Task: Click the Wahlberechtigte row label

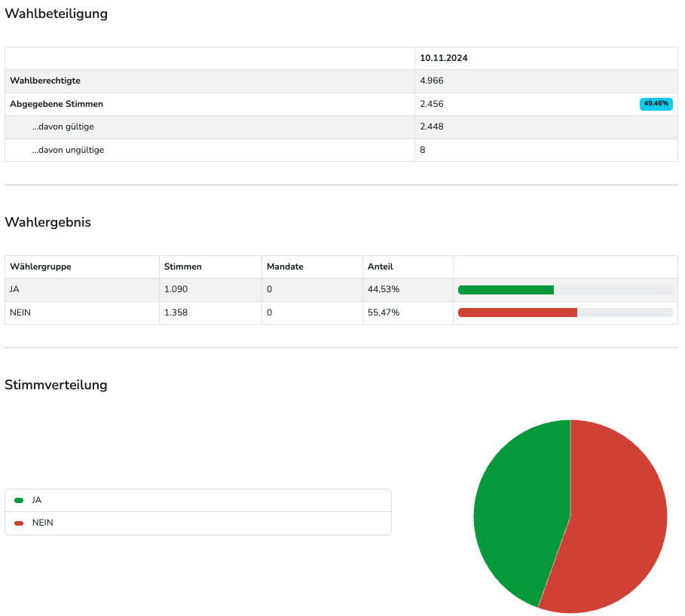Action: pos(45,81)
